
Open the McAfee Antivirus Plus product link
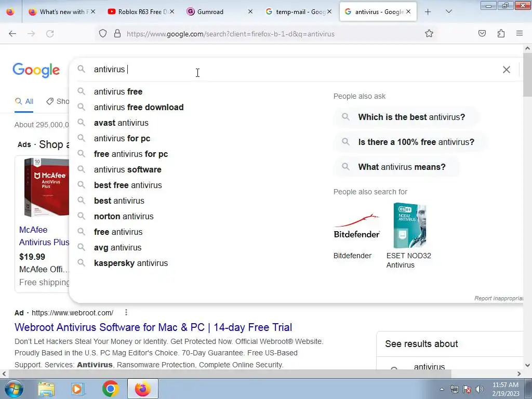point(44,236)
